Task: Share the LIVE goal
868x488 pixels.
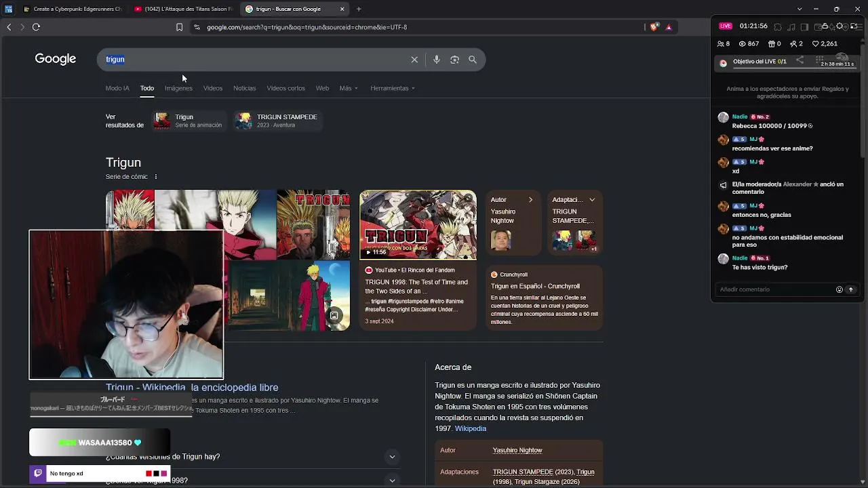Action: pos(800,60)
